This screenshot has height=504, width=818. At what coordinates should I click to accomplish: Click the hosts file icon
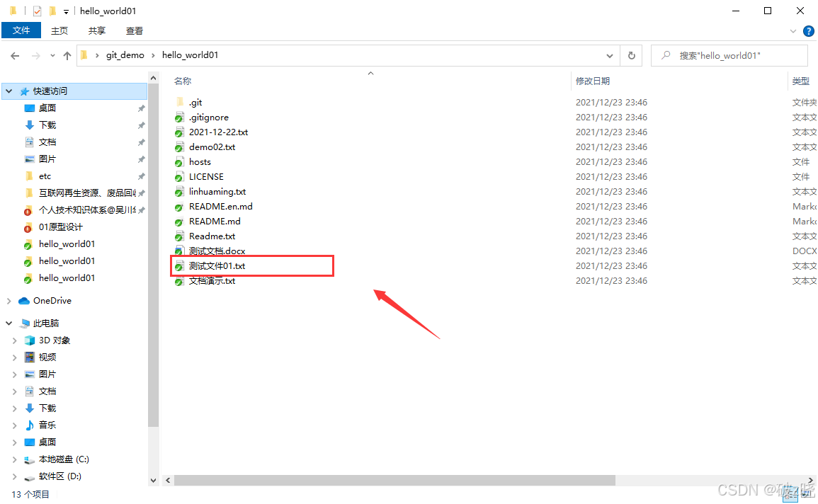coord(179,162)
